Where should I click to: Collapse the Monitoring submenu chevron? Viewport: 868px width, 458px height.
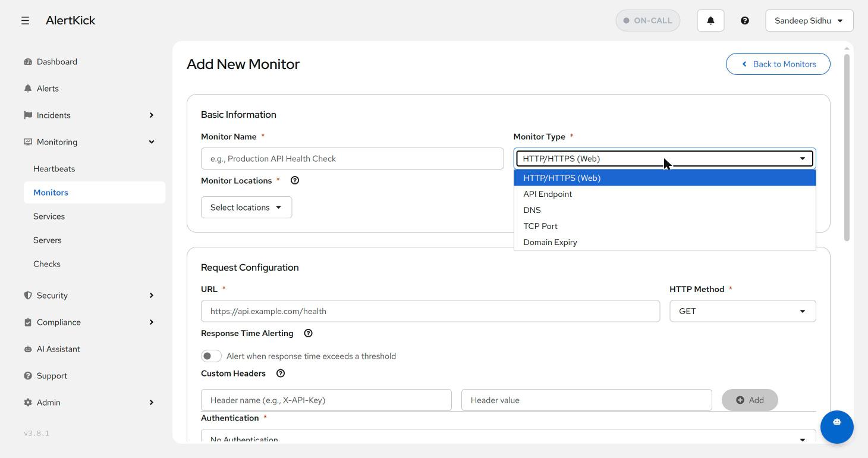coord(151,142)
